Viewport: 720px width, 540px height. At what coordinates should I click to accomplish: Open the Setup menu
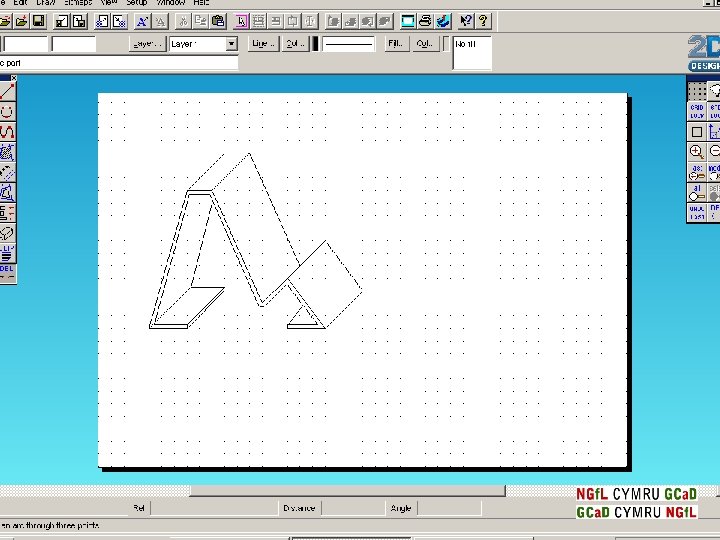click(136, 2)
